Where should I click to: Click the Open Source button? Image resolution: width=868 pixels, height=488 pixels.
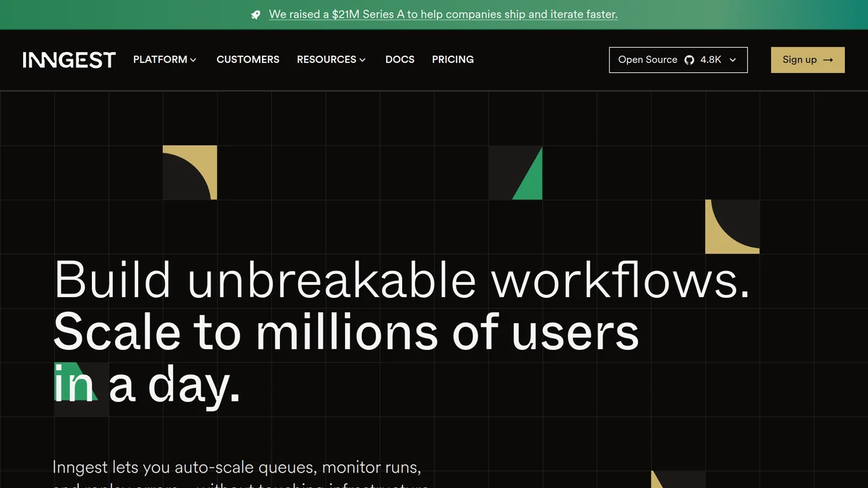[x=647, y=60]
